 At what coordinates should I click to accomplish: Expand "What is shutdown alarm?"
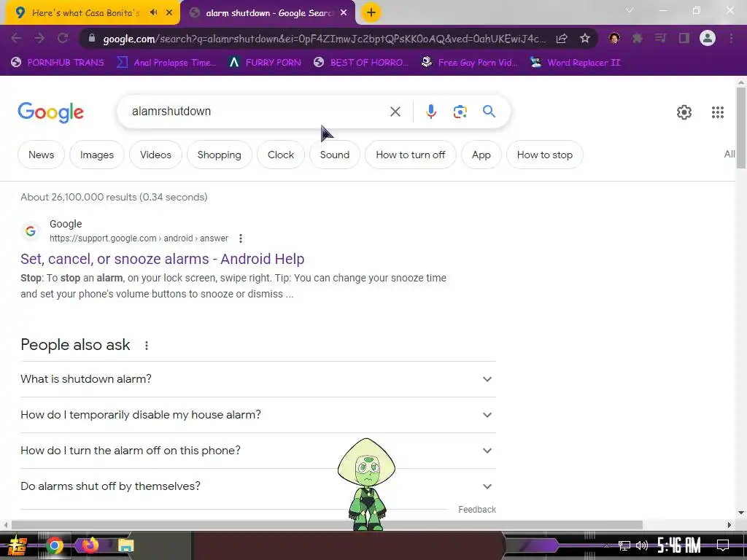pos(258,379)
